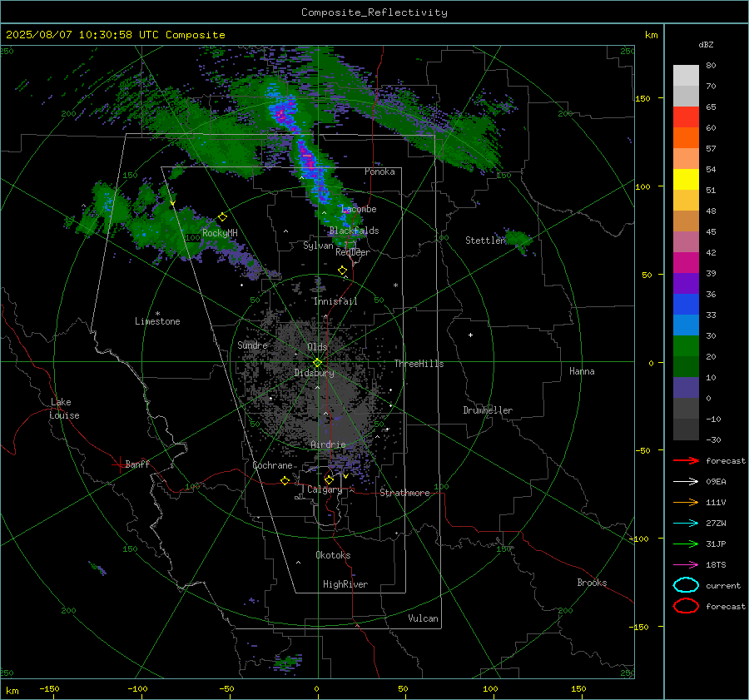Click the 'Composite_Reflectivity' title text
This screenshot has width=749, height=700.
[374, 12]
